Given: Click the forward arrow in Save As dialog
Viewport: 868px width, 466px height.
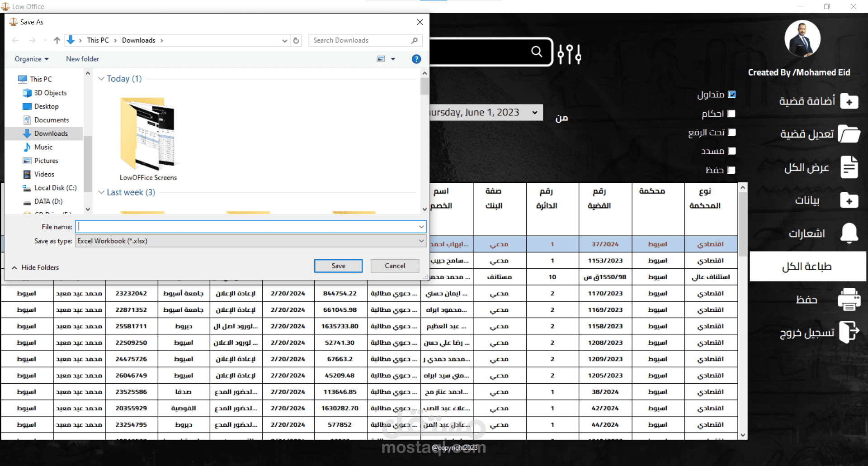Looking at the screenshot, I should tap(32, 40).
